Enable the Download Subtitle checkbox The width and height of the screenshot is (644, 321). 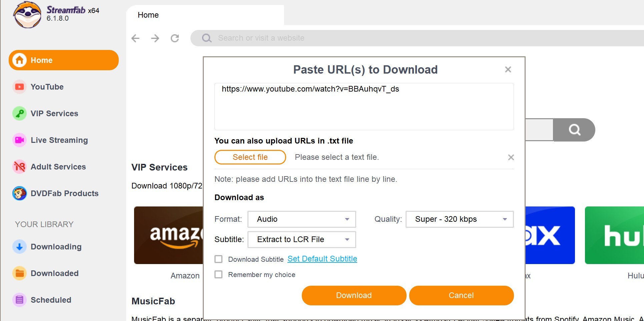tap(218, 259)
